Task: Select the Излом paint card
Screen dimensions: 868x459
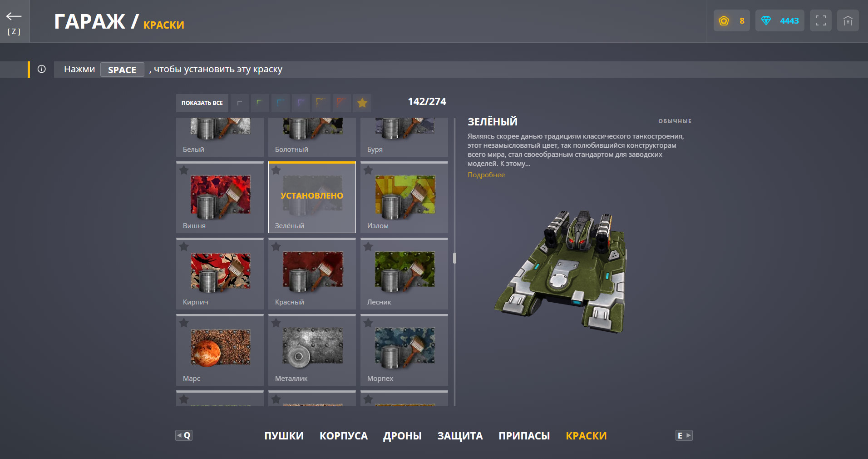Action: click(404, 198)
